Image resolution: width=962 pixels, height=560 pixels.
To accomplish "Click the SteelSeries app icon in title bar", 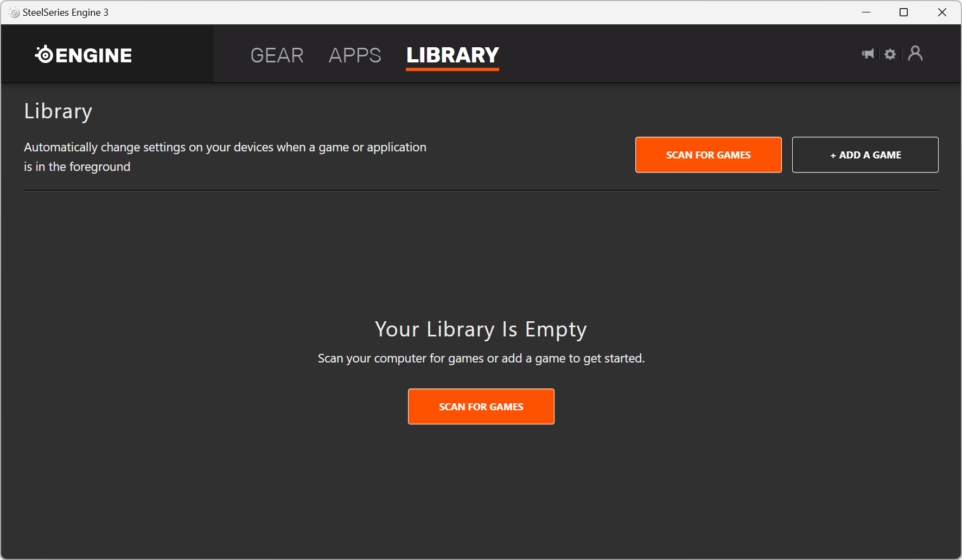I will [x=14, y=12].
